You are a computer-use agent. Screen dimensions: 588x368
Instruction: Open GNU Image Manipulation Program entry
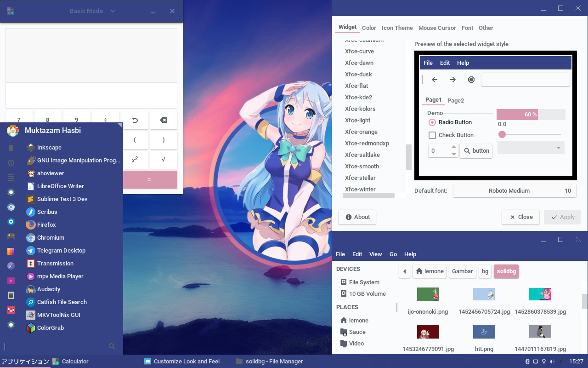point(73,161)
